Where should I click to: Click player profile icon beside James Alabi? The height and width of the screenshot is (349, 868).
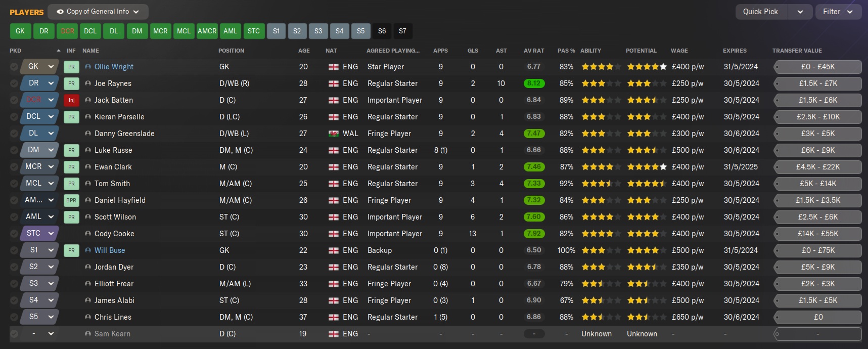point(88,300)
